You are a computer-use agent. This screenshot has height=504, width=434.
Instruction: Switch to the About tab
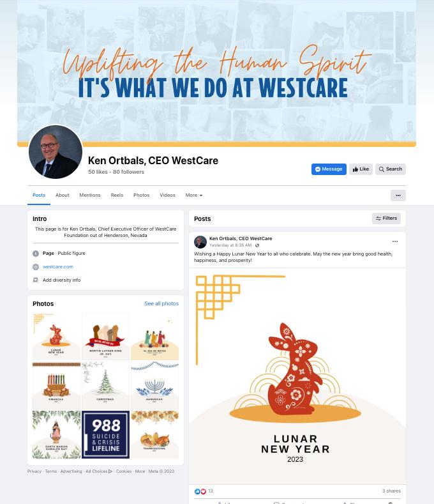tap(63, 195)
